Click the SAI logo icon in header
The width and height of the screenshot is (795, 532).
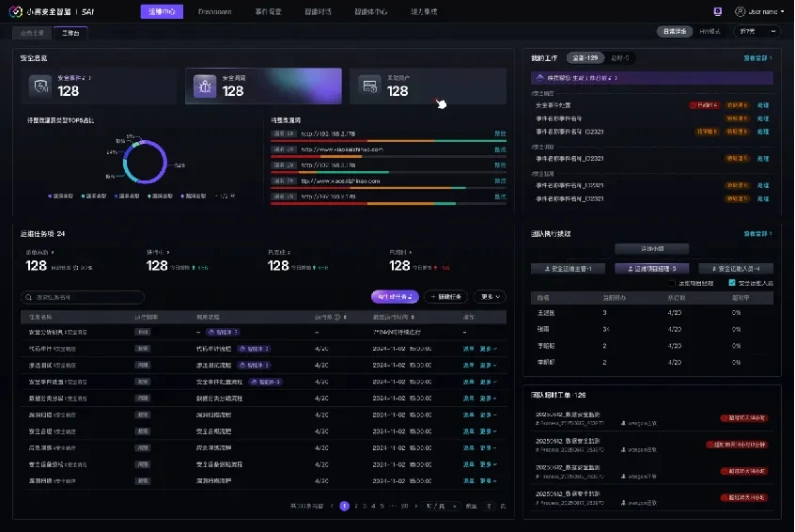point(16,11)
